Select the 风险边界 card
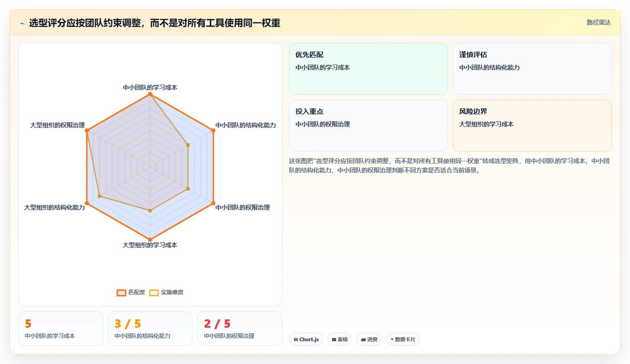Viewport: 630px width, 364px height. click(x=532, y=126)
